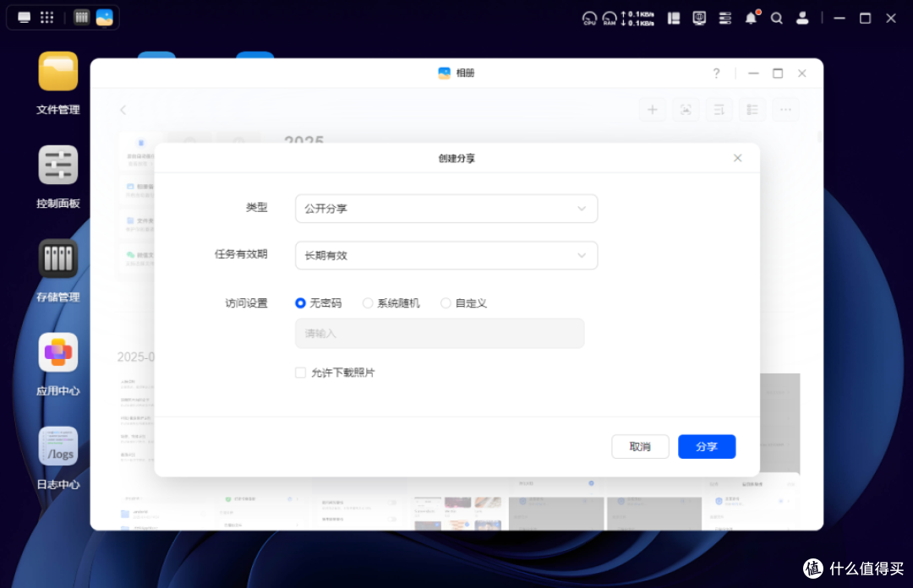The height and width of the screenshot is (588, 913).
Task: Minimize the 相册 window
Action: click(753, 73)
